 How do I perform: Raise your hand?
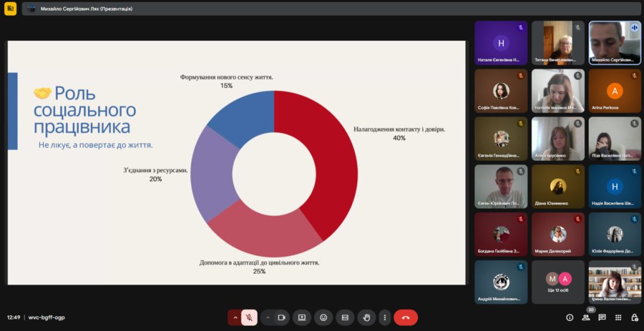click(x=366, y=318)
